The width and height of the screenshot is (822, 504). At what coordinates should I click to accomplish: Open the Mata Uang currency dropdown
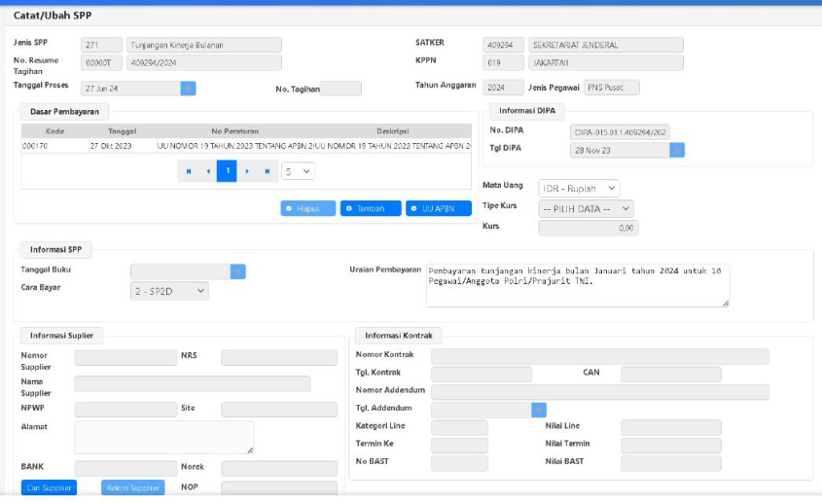tap(579, 188)
